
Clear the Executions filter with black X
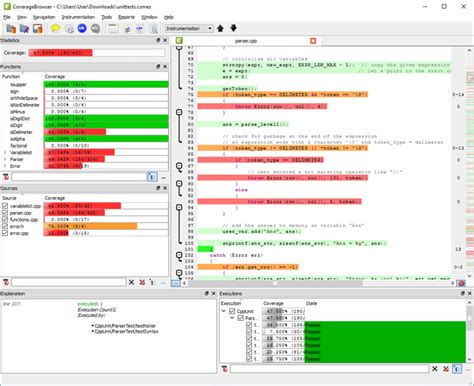click(x=435, y=369)
